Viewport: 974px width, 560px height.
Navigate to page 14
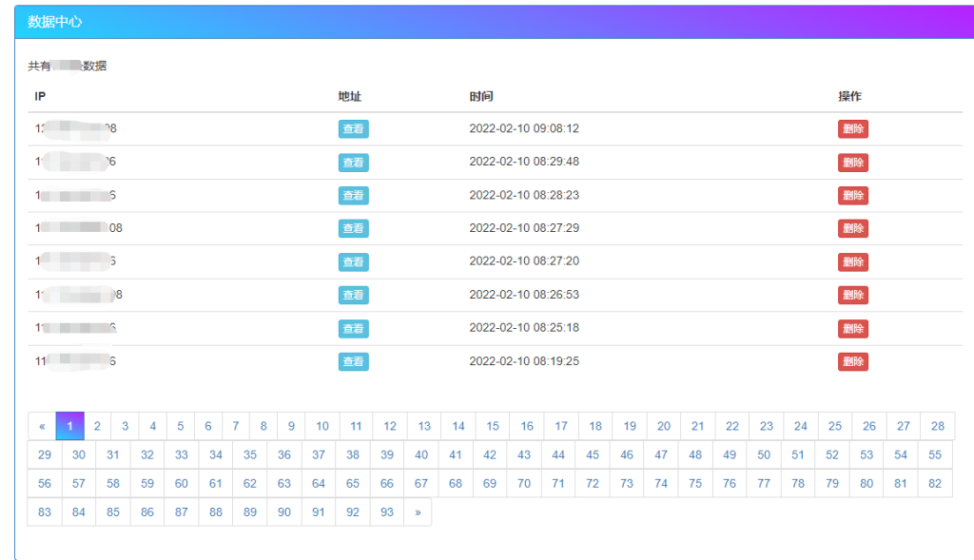(458, 426)
